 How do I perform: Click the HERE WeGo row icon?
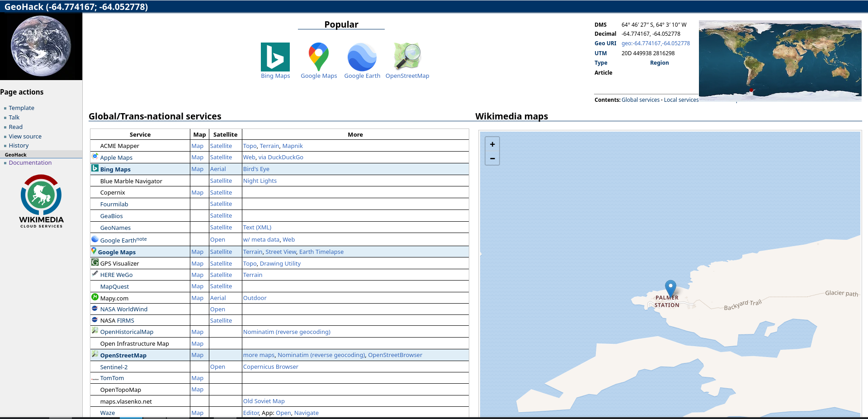point(95,273)
